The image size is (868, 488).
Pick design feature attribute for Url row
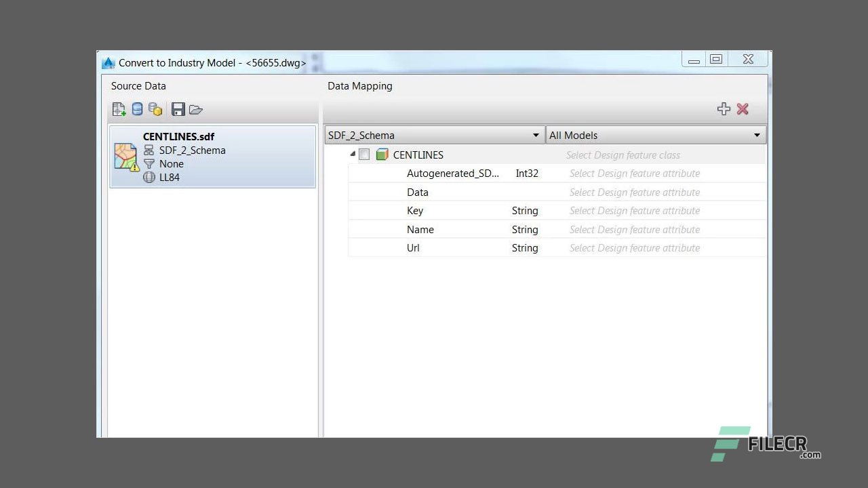[635, 248]
